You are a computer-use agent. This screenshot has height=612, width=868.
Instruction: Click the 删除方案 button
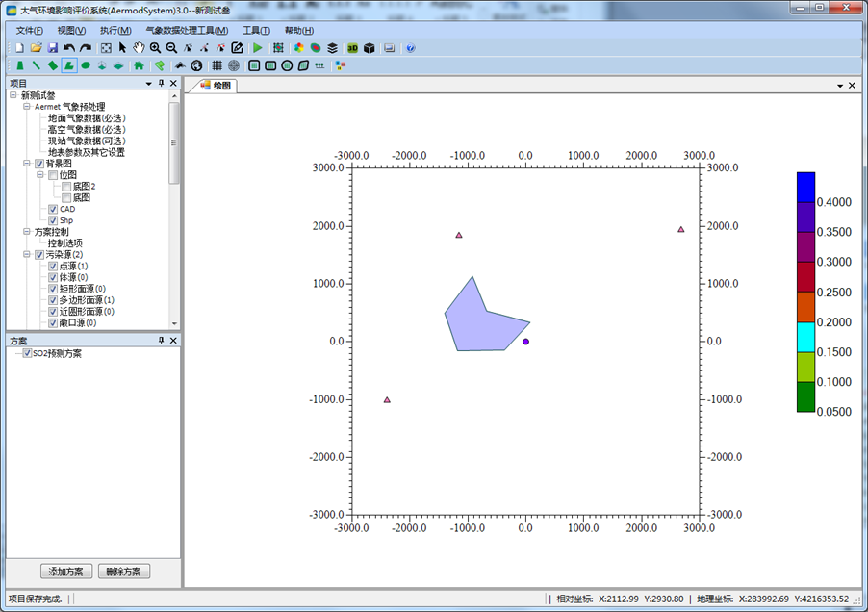point(124,572)
